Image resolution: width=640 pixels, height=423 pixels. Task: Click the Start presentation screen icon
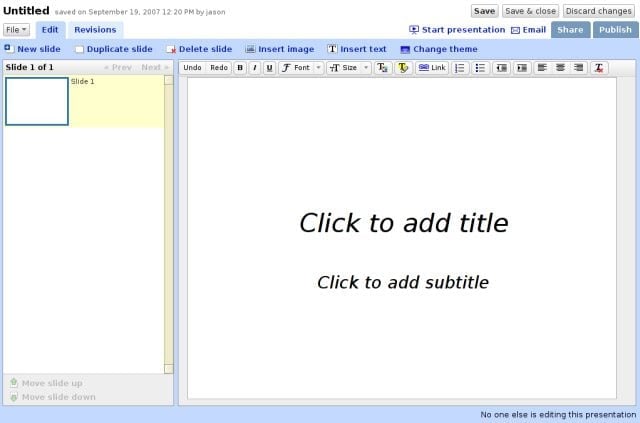point(414,30)
